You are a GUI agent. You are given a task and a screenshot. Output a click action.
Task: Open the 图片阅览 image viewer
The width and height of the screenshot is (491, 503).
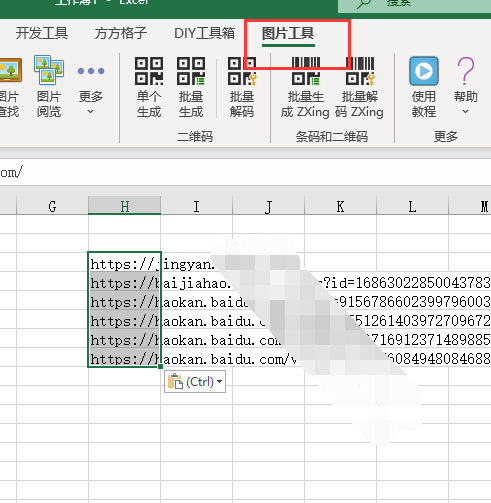(49, 87)
